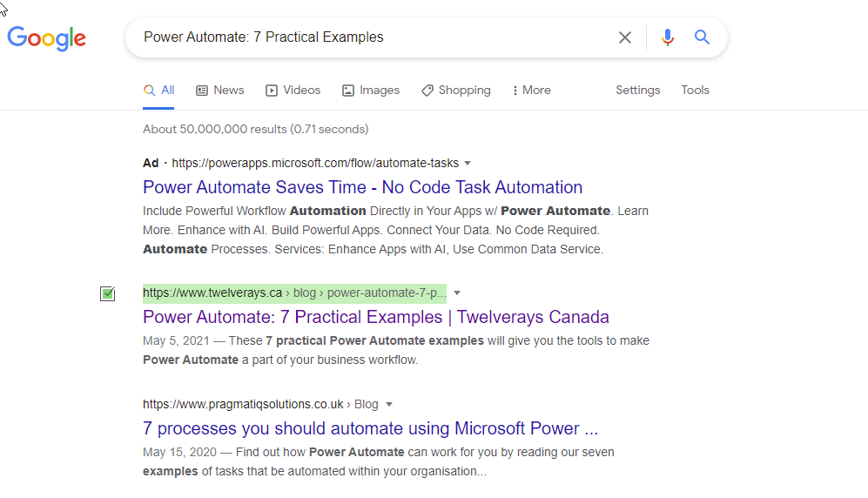868x498 pixels.
Task: Expand dropdown arrow next to pragmatiqsolutions URL
Action: coord(389,405)
